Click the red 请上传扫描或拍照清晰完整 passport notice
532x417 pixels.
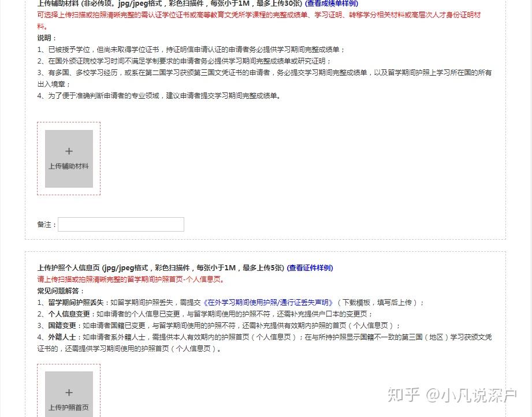point(131,279)
